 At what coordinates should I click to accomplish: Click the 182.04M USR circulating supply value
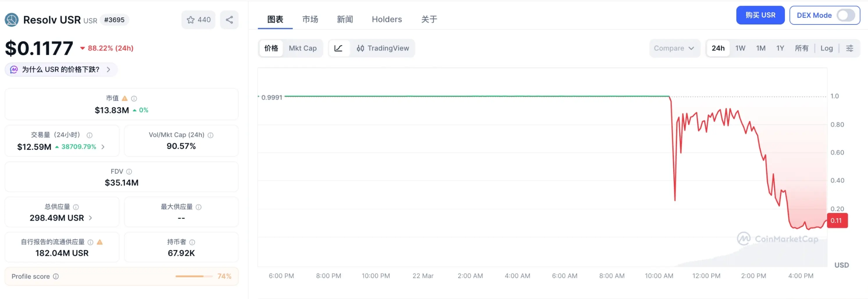point(62,253)
